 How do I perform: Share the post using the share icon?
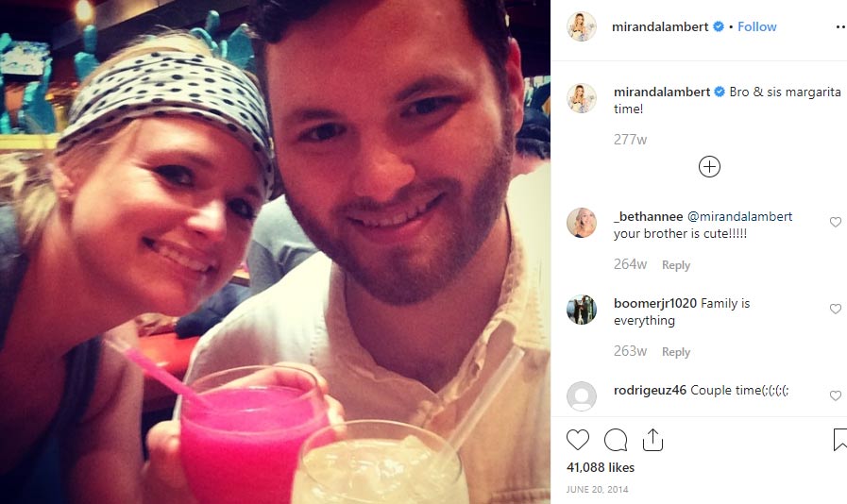pyautogui.click(x=652, y=440)
